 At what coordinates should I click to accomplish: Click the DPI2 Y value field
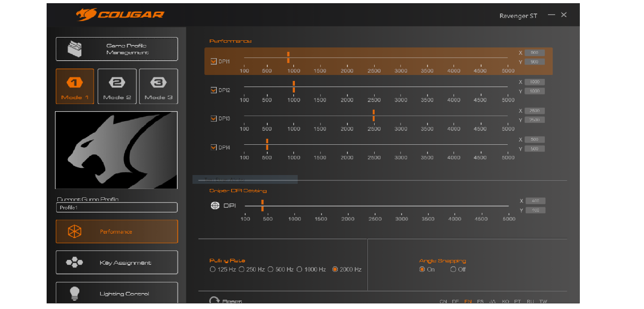[x=535, y=91]
